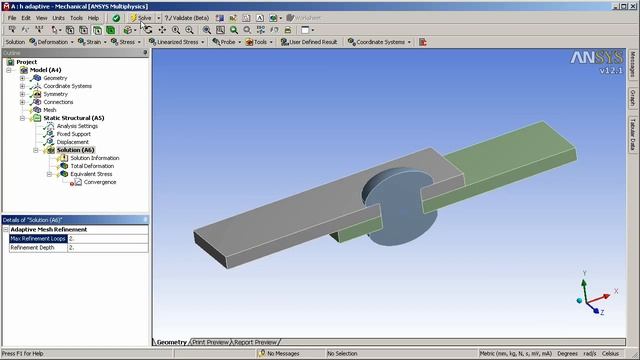Click the Zoom To Fit icon
640x360 pixels.
coord(207,30)
